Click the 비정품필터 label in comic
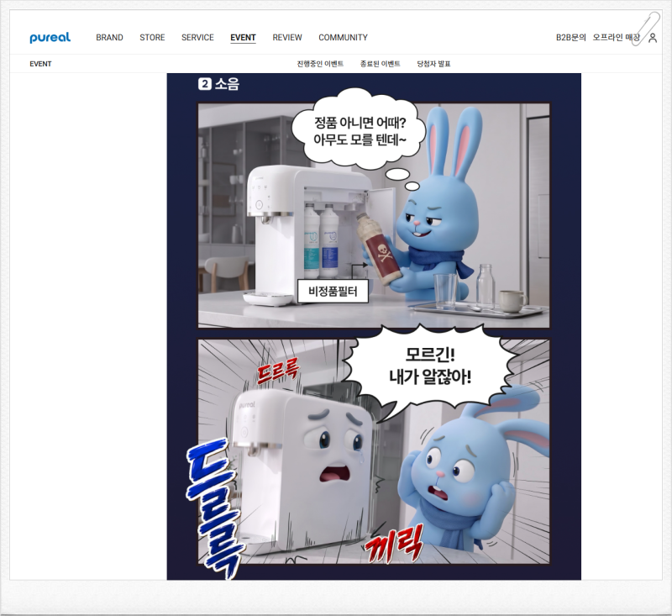This screenshot has width=672, height=616. (333, 292)
